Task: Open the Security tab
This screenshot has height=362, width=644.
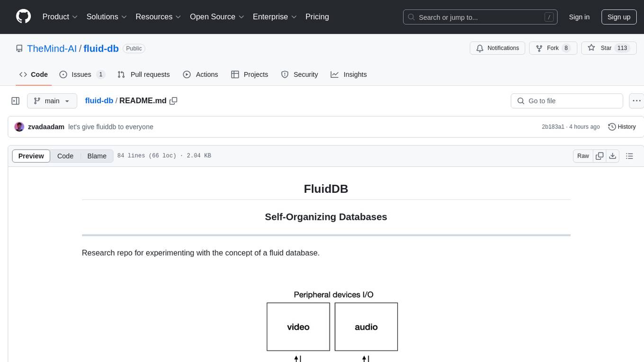Action: 299,74
